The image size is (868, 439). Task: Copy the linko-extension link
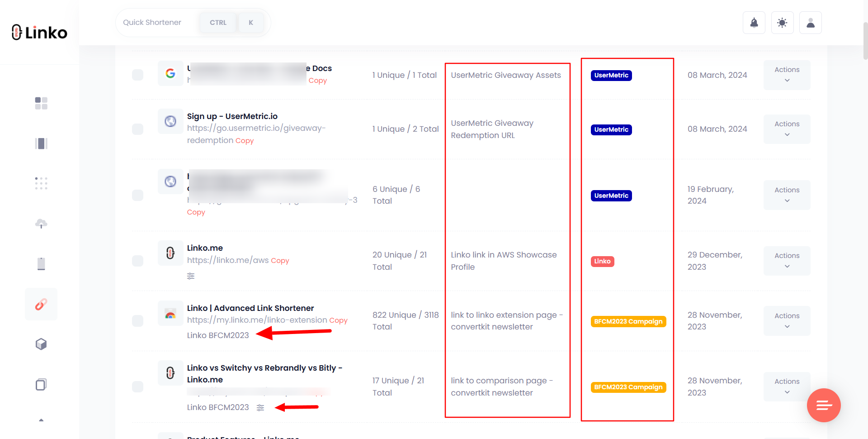338,320
